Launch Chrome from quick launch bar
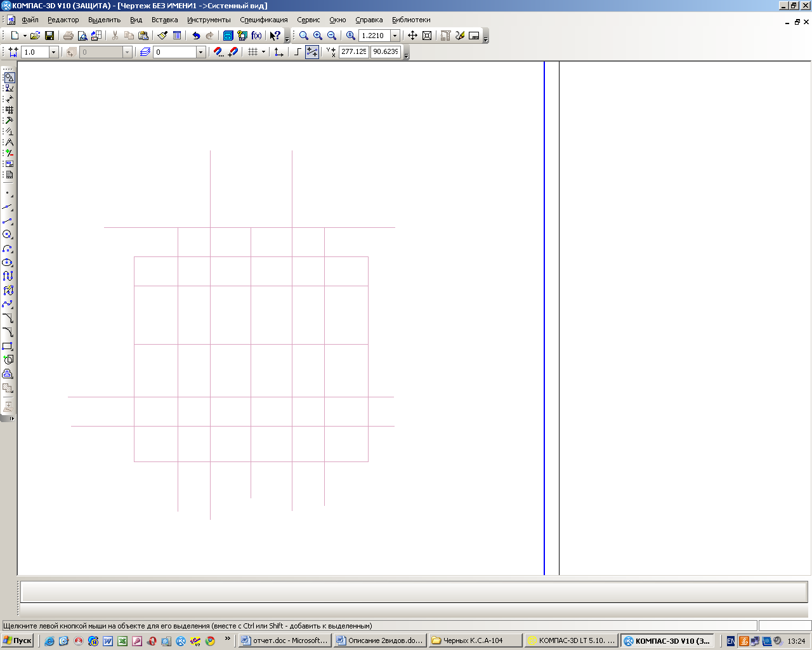The height and width of the screenshot is (650, 812). (x=210, y=641)
